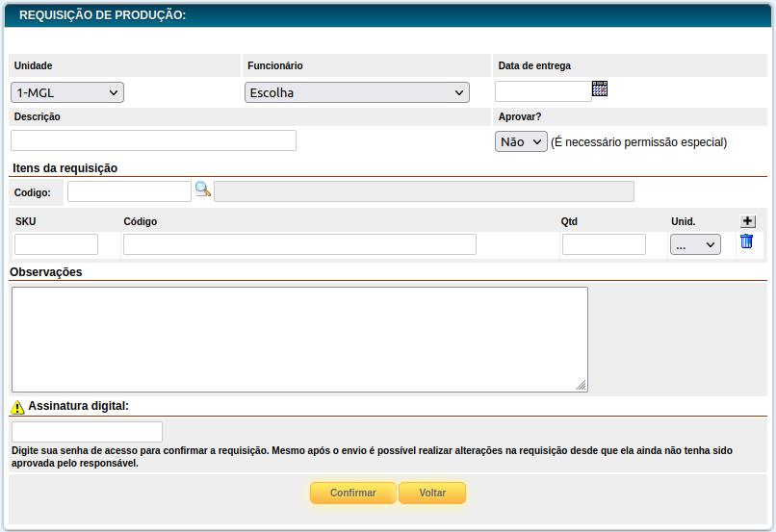
Task: Focus the Código field in item row
Action: coord(299,244)
